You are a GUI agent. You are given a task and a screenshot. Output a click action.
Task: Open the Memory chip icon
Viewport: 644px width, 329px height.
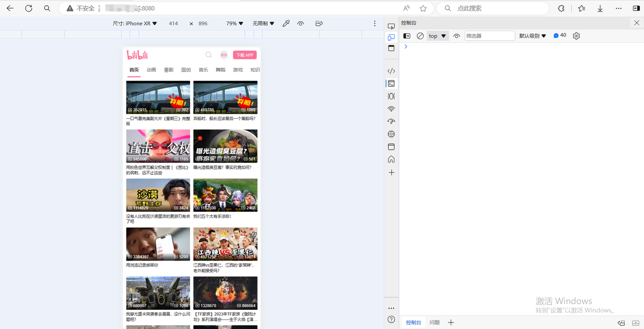[x=391, y=134]
